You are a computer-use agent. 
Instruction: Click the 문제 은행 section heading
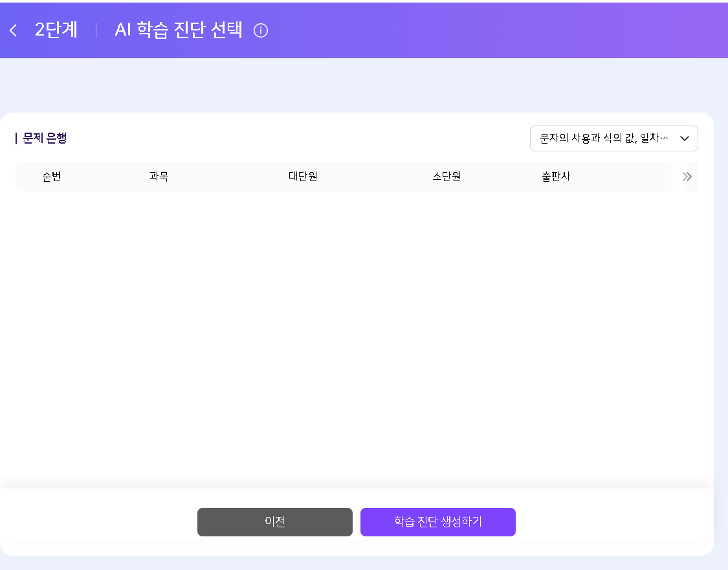click(x=45, y=138)
